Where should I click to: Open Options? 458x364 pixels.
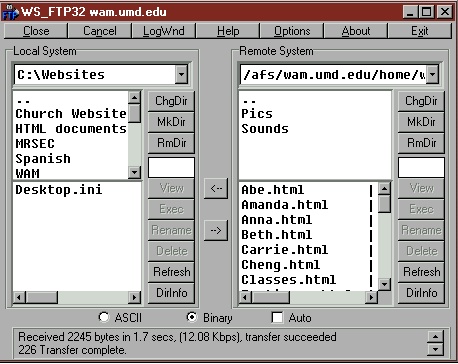click(292, 31)
